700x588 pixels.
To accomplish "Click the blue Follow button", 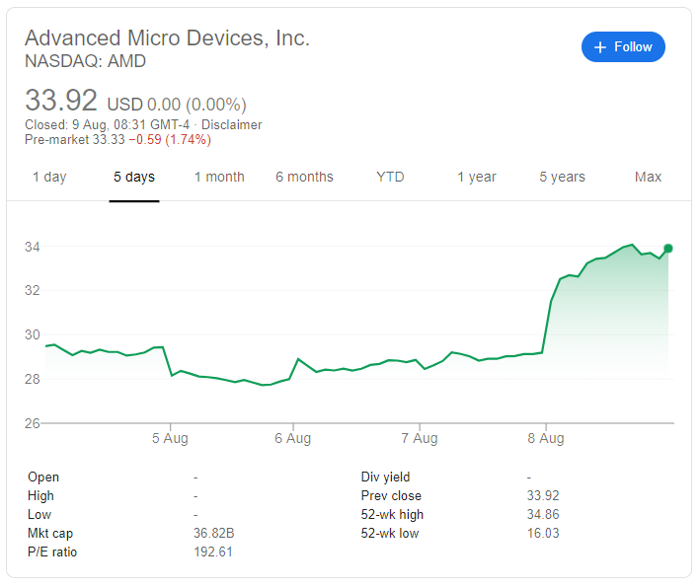I will pos(623,46).
